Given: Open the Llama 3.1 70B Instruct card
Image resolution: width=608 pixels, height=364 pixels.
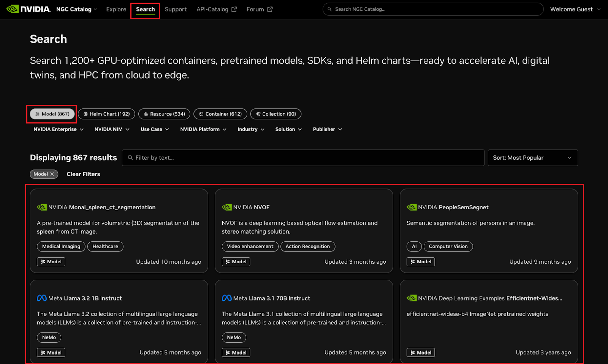Looking at the screenshot, I should (x=304, y=321).
